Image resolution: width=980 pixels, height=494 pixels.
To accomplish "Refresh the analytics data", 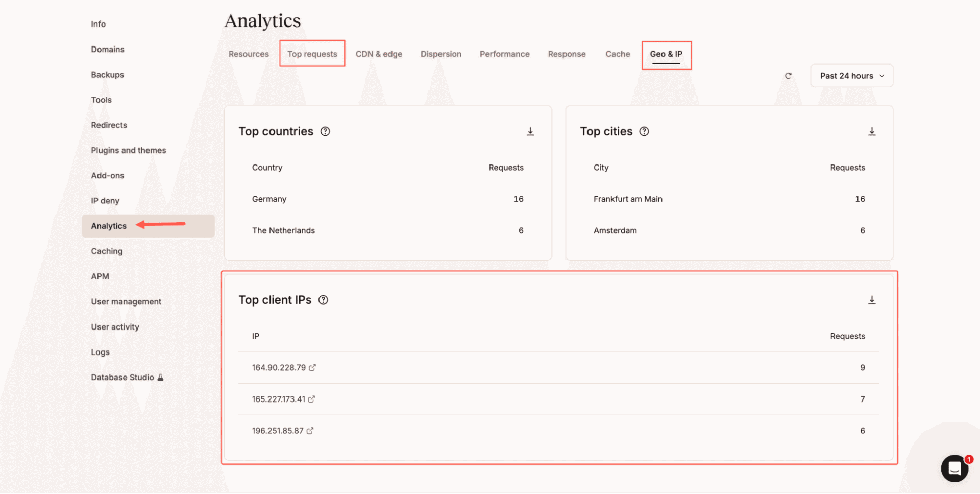I will [x=788, y=75].
